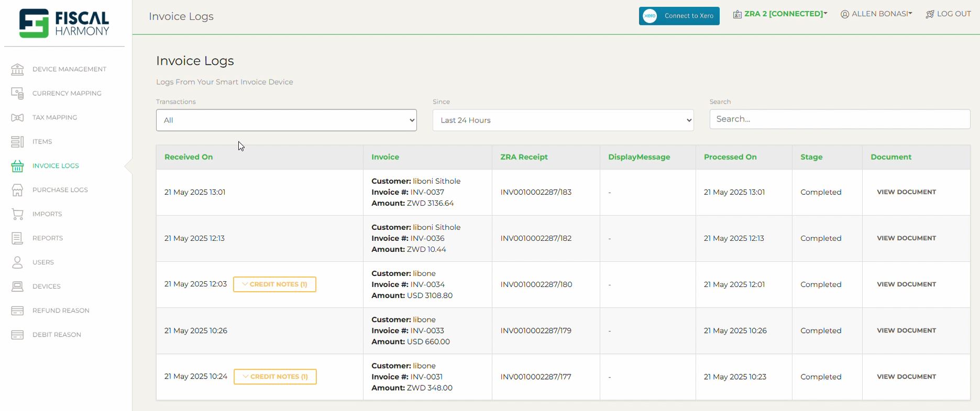Select receipt number INV0010002287/183
The image size is (980, 411).
coord(536,192)
